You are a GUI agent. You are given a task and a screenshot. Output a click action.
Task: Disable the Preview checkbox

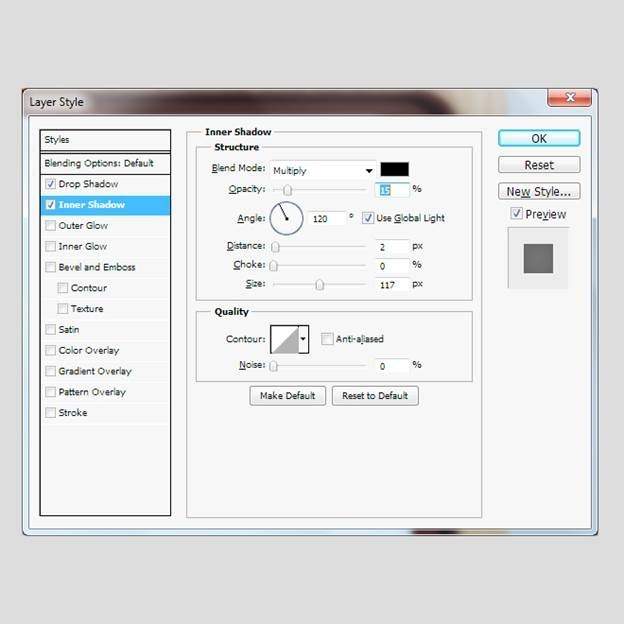pos(516,214)
